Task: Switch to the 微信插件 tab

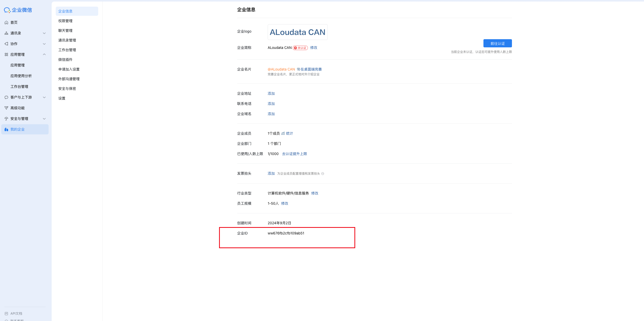Action: (77, 60)
